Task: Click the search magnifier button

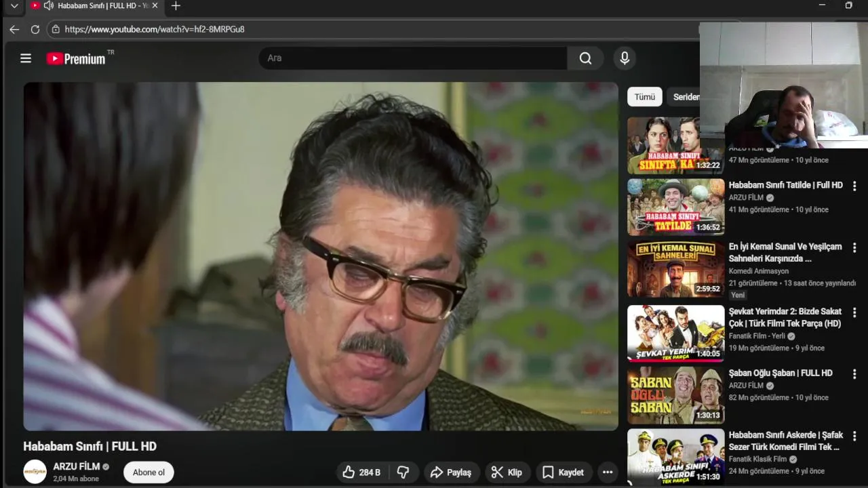Action: pos(585,58)
